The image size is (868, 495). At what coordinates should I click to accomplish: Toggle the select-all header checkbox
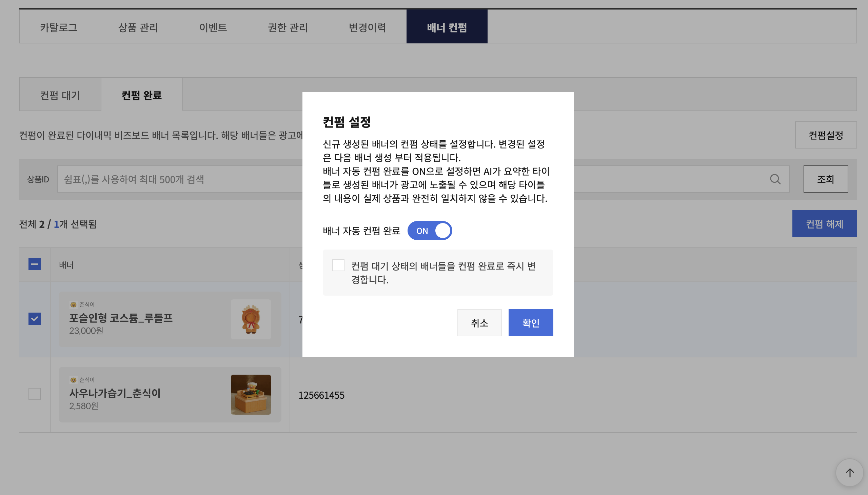coord(34,264)
